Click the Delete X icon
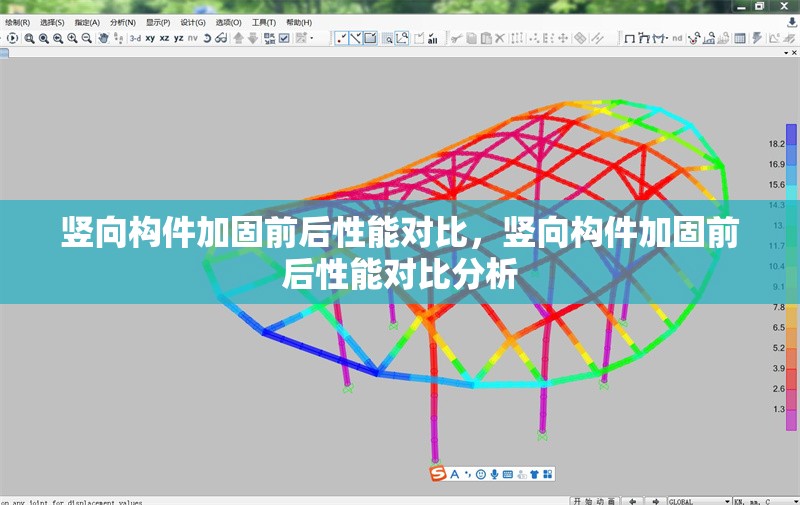 pos(500,38)
